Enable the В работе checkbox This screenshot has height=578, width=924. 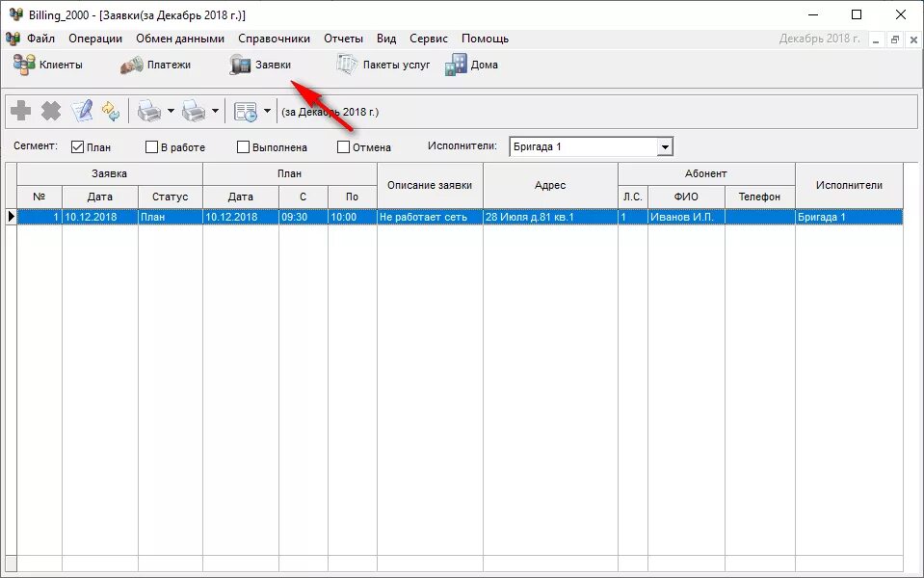tap(151, 146)
